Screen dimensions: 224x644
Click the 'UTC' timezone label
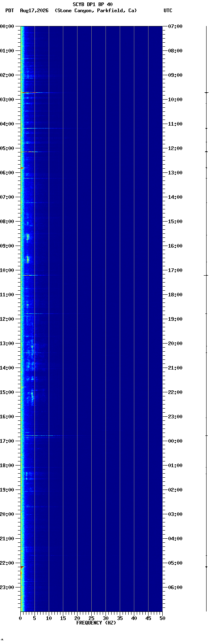pyautogui.click(x=168, y=11)
